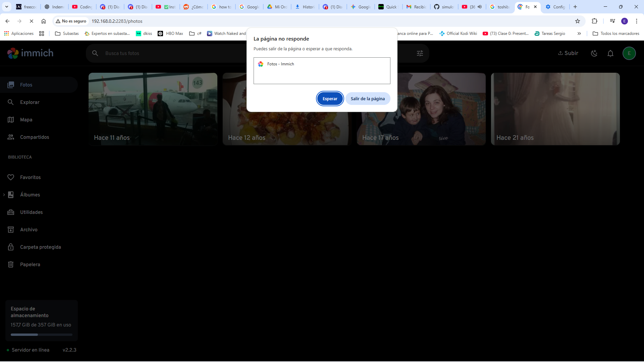Open the Mapa sidebar item
Viewport: 644px width, 362px height.
26,120
